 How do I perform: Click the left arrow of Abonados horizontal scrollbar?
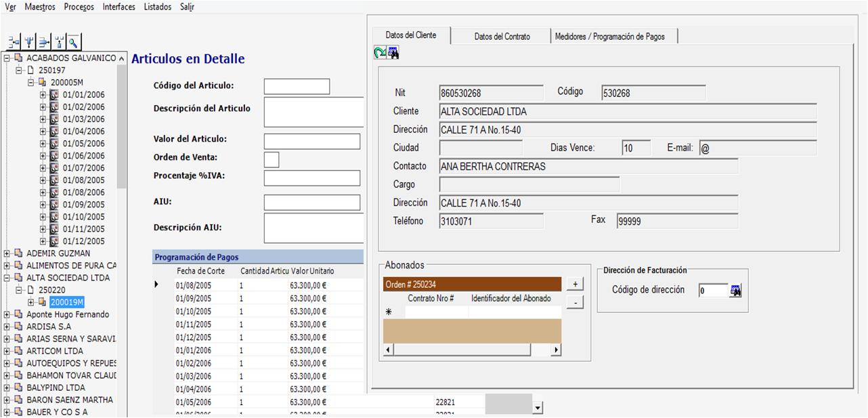[x=389, y=350]
